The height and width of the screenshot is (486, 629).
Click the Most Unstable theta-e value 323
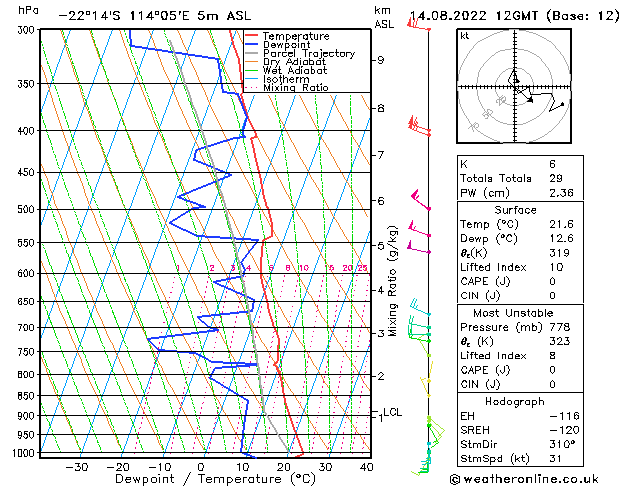pos(560,341)
